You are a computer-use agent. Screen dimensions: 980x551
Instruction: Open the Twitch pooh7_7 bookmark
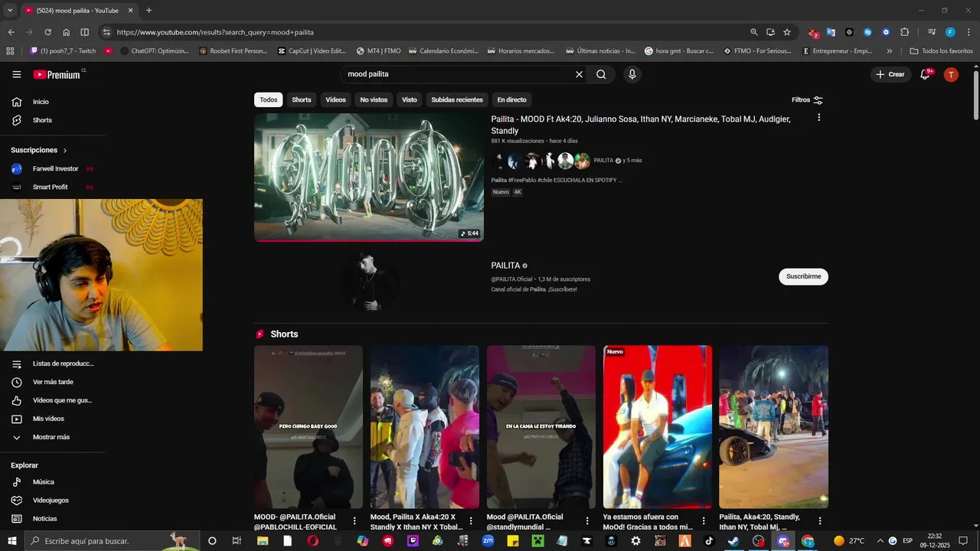point(63,51)
